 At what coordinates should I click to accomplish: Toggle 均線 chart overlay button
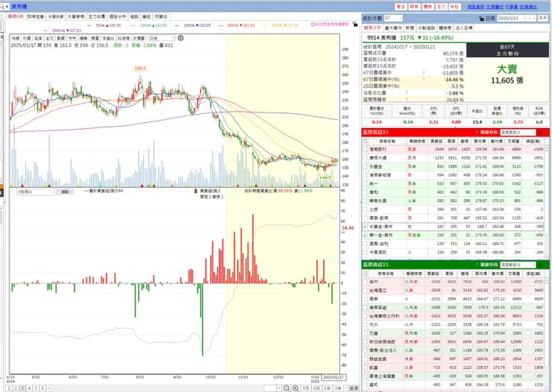click(16, 38)
